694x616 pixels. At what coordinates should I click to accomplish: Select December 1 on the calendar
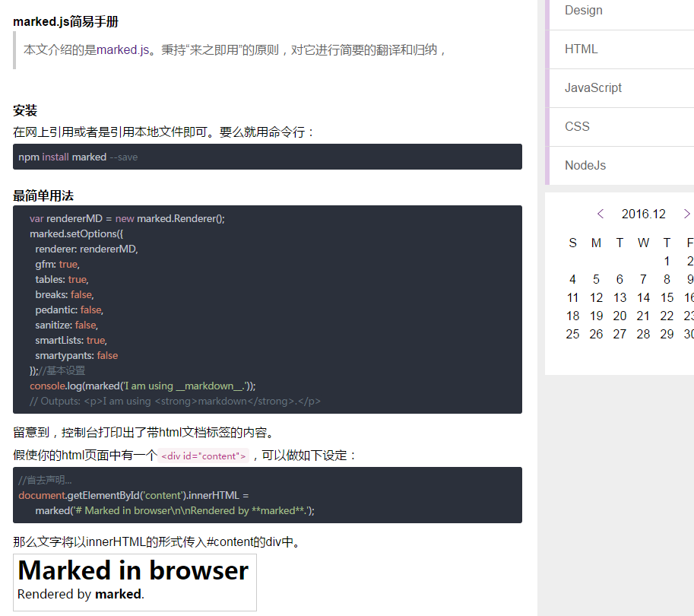[x=667, y=261]
